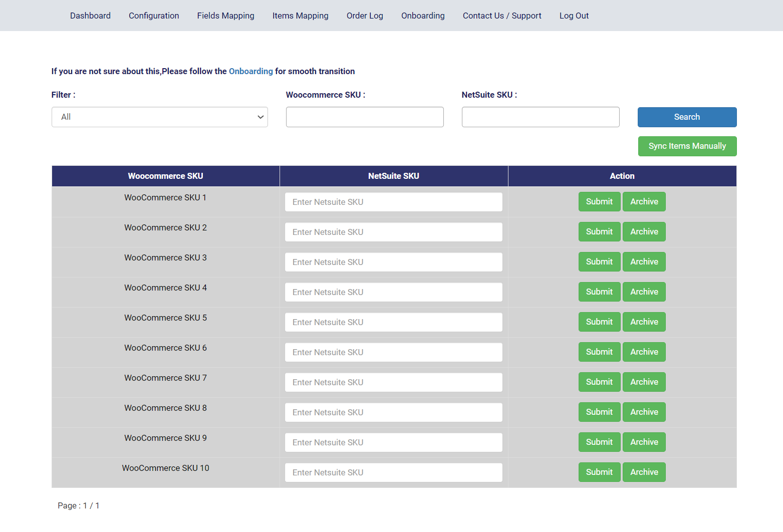Submit the mapping for WooCommerce SKU 5
The image size is (783, 532).
(x=599, y=322)
